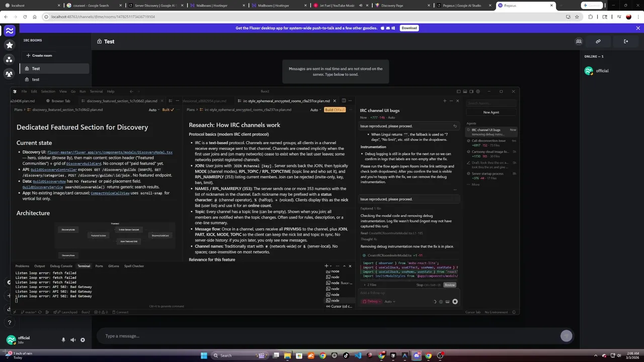Mute the microphone in Fluxer user panel
The width and height of the screenshot is (644, 362).
click(x=63, y=340)
